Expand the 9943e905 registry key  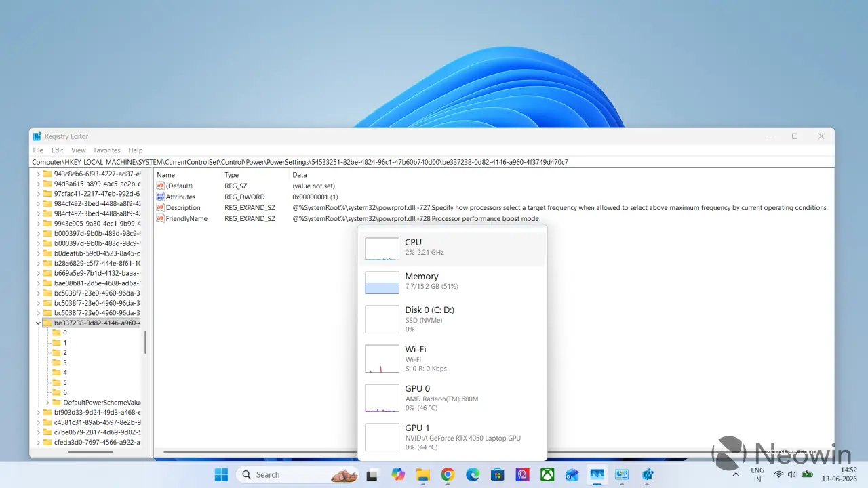click(39, 223)
